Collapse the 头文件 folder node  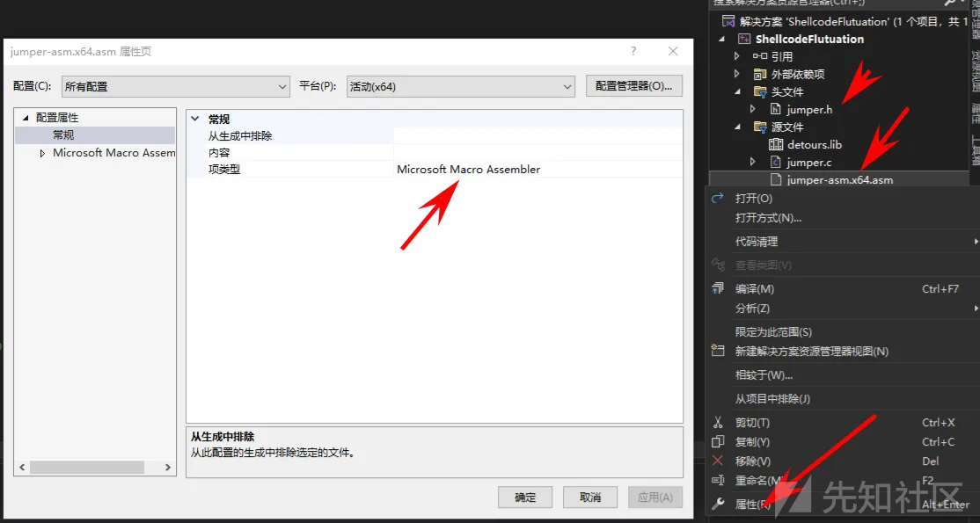click(737, 91)
